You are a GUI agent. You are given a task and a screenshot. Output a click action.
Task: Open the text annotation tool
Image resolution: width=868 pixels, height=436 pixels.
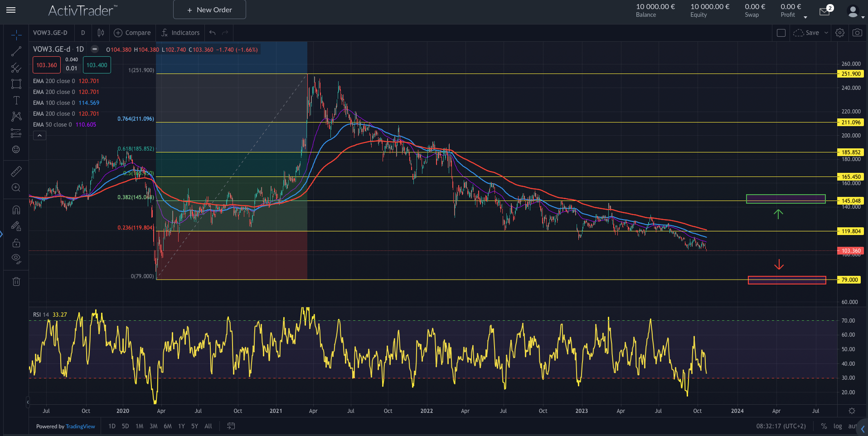pyautogui.click(x=16, y=100)
